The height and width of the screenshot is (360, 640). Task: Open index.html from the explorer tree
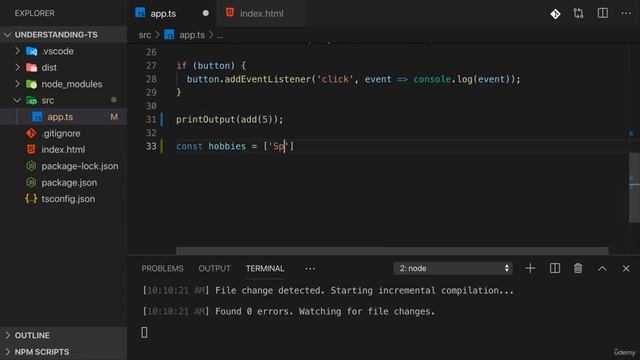[x=63, y=149]
